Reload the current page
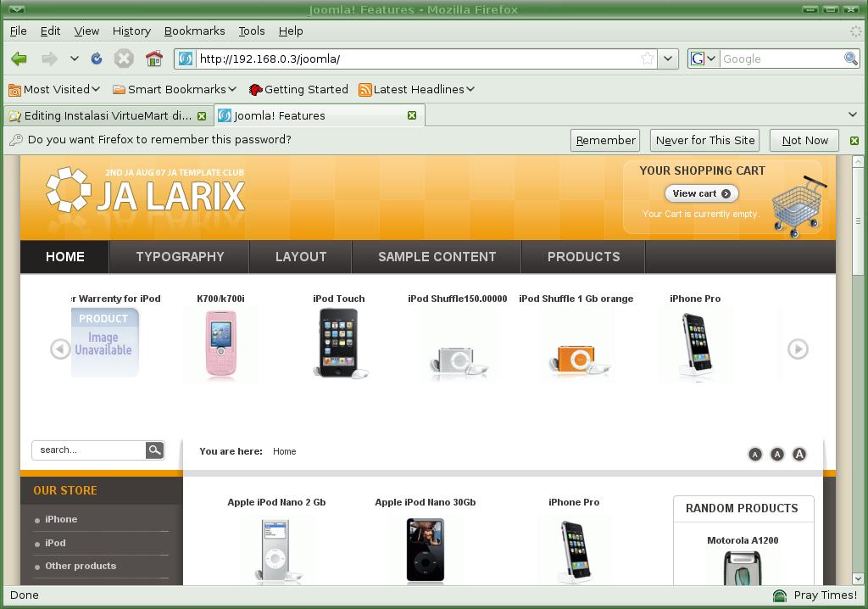This screenshot has width=868, height=609. click(x=97, y=59)
